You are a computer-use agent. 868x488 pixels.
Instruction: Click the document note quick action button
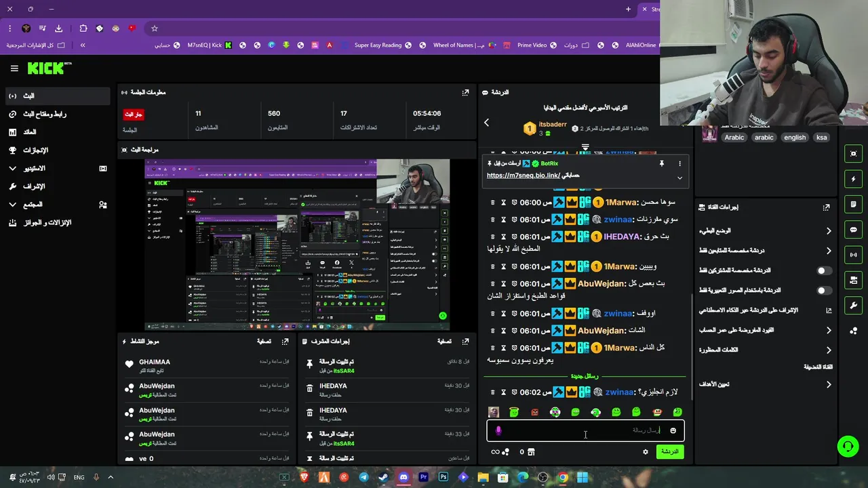point(853,204)
